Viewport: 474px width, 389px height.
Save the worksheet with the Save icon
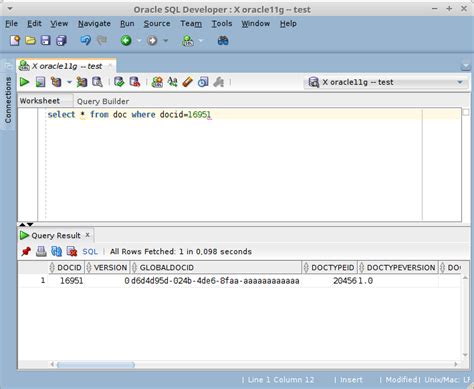[x=45, y=41]
